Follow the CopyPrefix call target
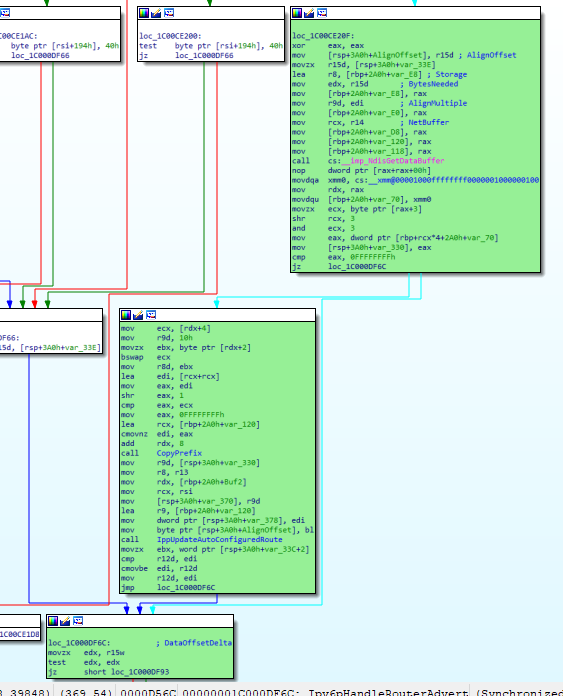 coord(179,453)
